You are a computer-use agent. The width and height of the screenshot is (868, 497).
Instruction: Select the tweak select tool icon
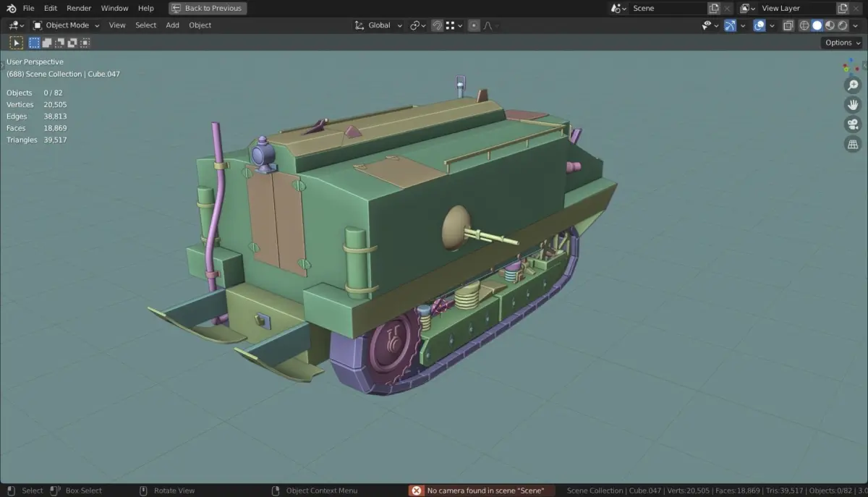tap(16, 43)
